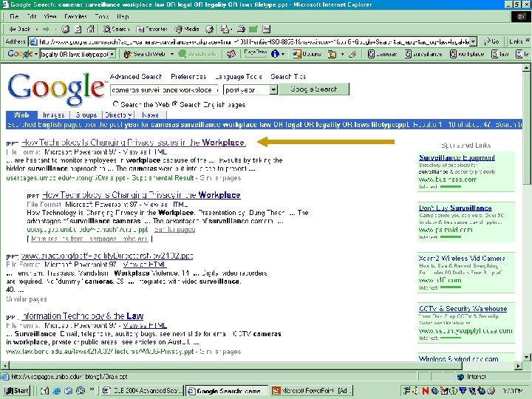Switch to the Directory tab

coord(118,115)
